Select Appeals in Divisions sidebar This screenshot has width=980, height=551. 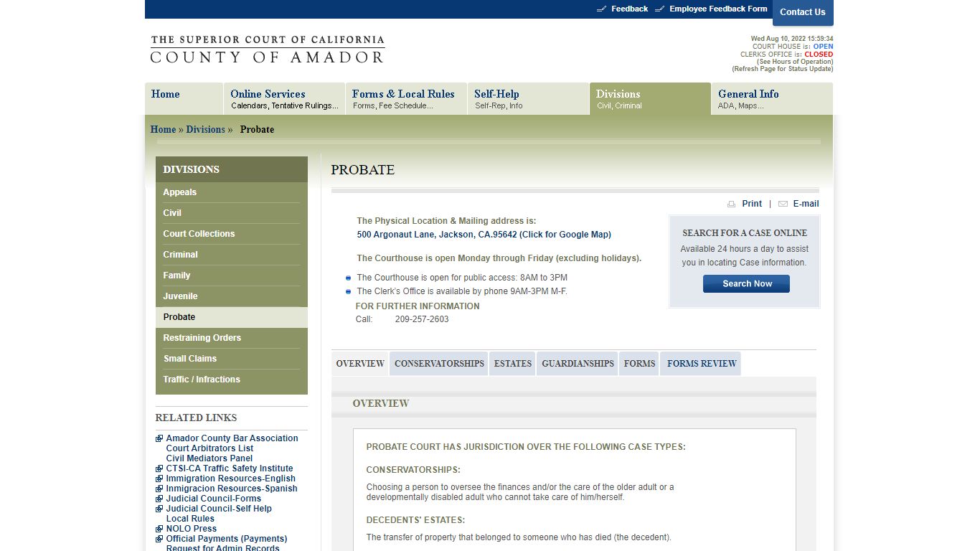coord(232,192)
